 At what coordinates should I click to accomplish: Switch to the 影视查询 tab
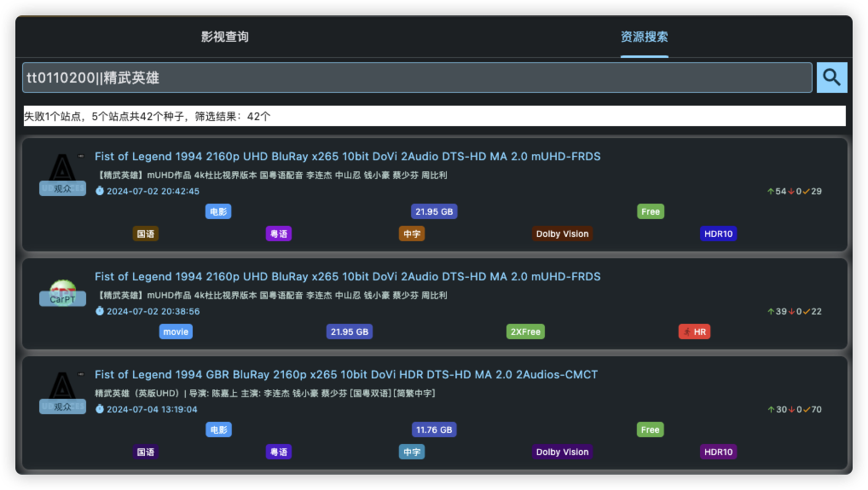pos(225,37)
